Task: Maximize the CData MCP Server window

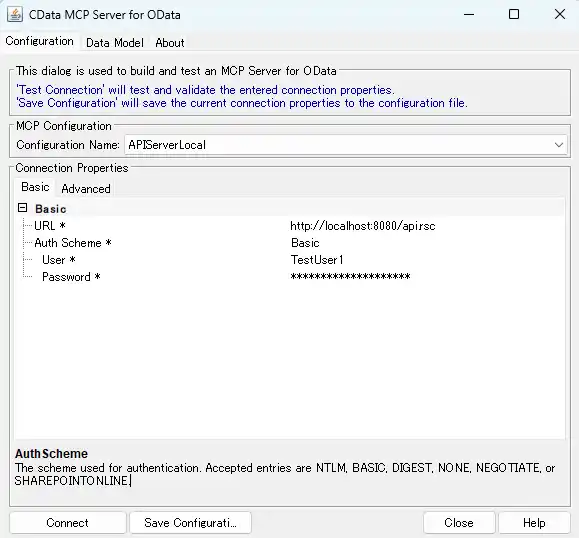Action: (514, 14)
